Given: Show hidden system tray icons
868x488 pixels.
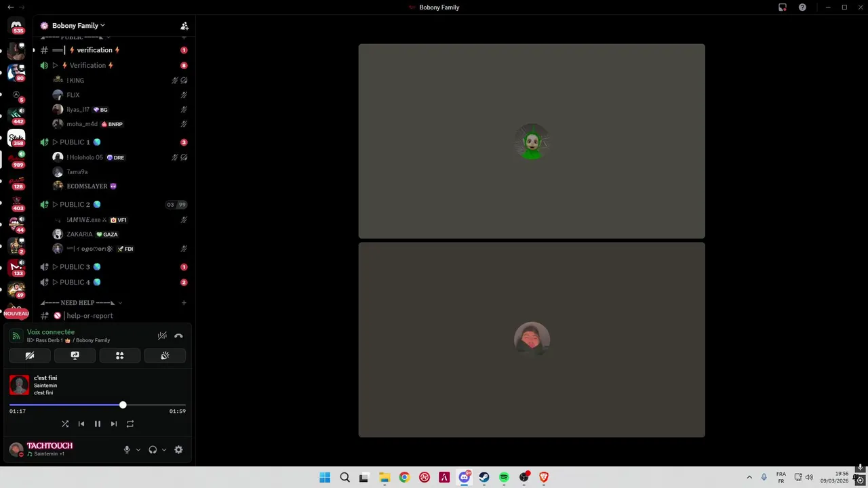Looking at the screenshot, I should click(x=749, y=477).
